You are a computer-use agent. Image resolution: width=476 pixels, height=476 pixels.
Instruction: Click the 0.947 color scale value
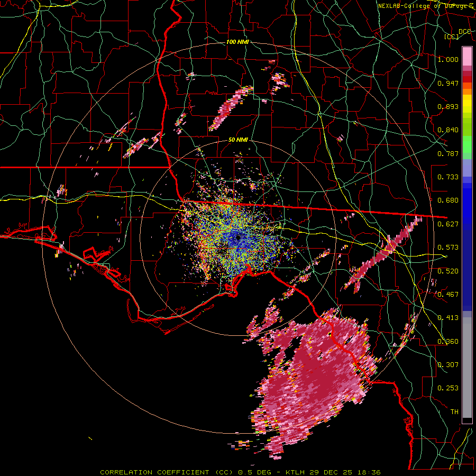(448, 83)
